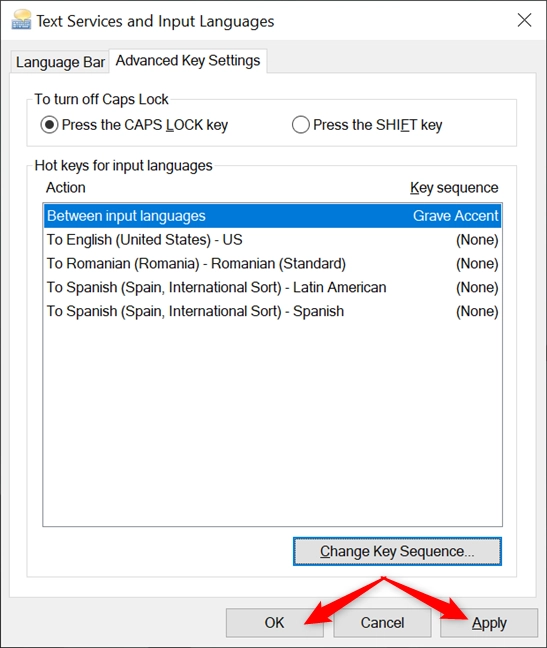Click the Action column header
The height and width of the screenshot is (648, 547).
[x=66, y=188]
